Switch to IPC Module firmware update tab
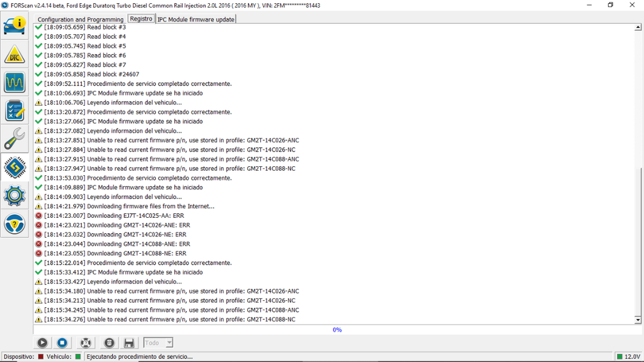644x362 pixels. [x=196, y=19]
